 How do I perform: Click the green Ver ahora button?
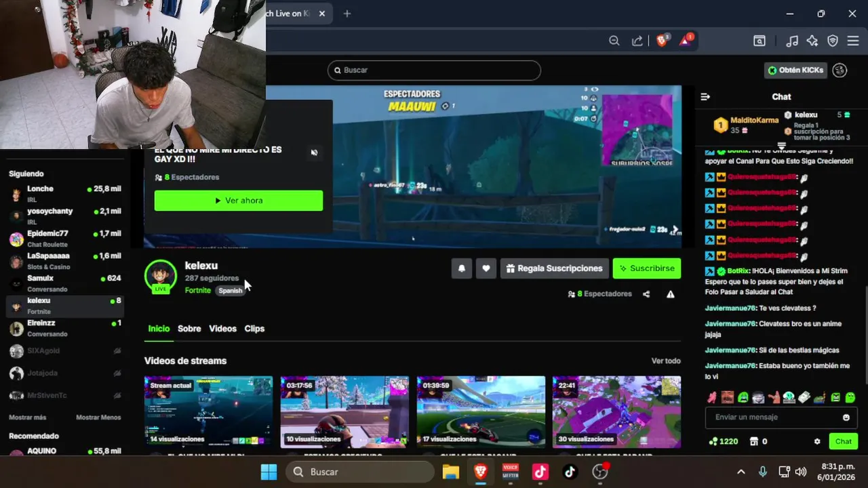point(239,201)
